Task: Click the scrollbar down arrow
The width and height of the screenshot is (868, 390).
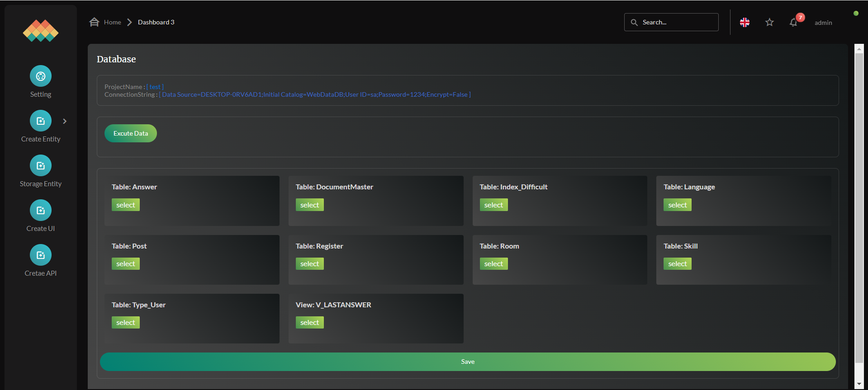Action: pyautogui.click(x=859, y=384)
